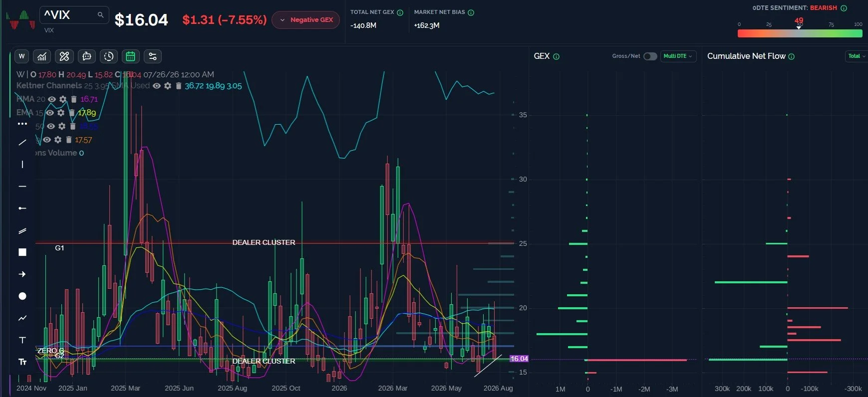Select the parallel channel drawing tool

tap(22, 230)
